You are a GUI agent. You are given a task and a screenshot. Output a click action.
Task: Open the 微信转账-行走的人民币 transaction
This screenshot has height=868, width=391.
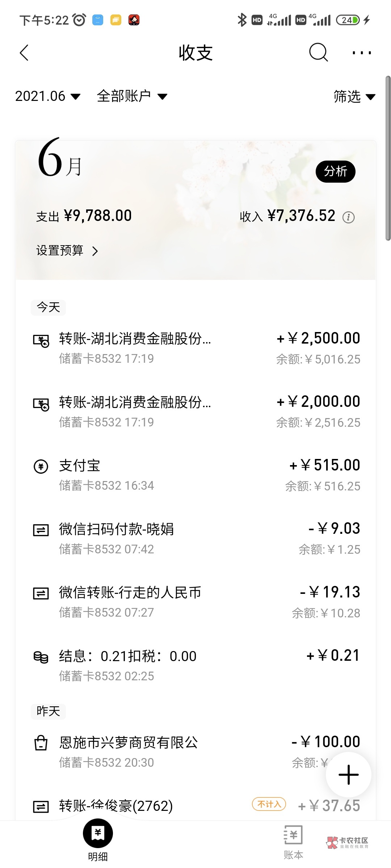[x=195, y=602]
